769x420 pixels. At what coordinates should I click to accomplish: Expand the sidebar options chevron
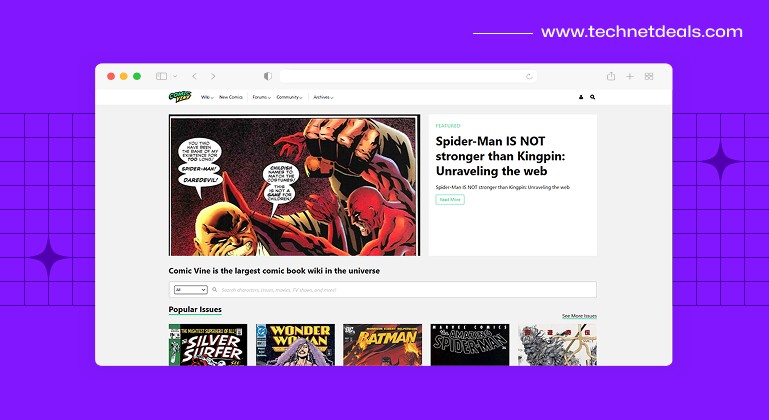[175, 76]
